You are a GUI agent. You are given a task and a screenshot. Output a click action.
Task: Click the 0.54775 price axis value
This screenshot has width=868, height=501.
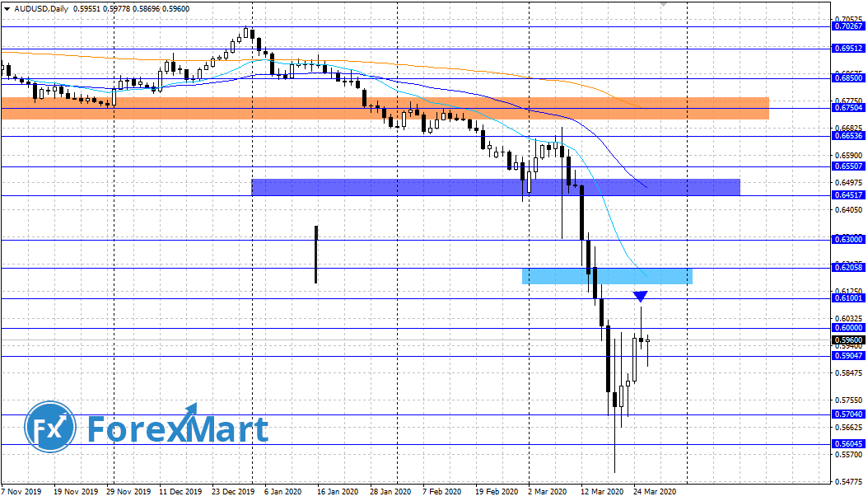(848, 482)
